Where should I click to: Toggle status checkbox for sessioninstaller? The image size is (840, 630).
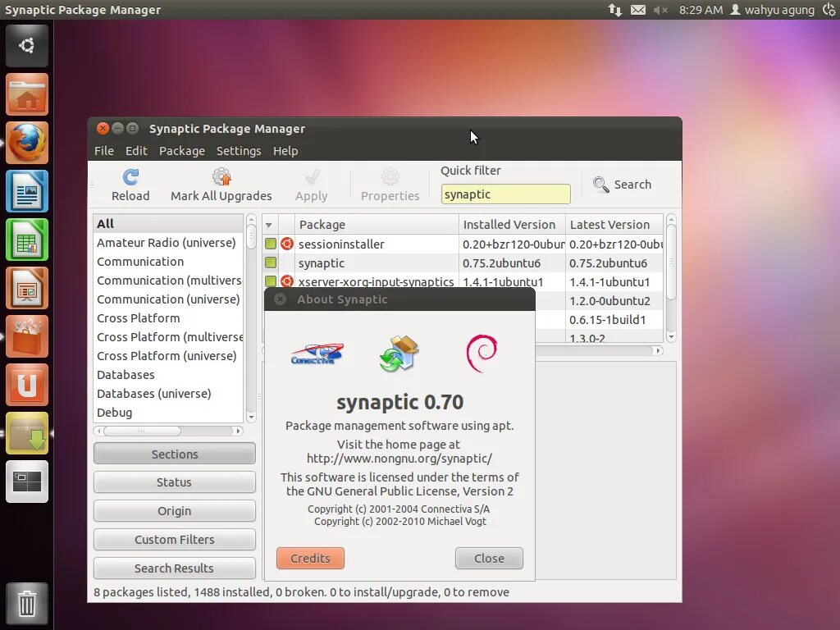click(271, 244)
